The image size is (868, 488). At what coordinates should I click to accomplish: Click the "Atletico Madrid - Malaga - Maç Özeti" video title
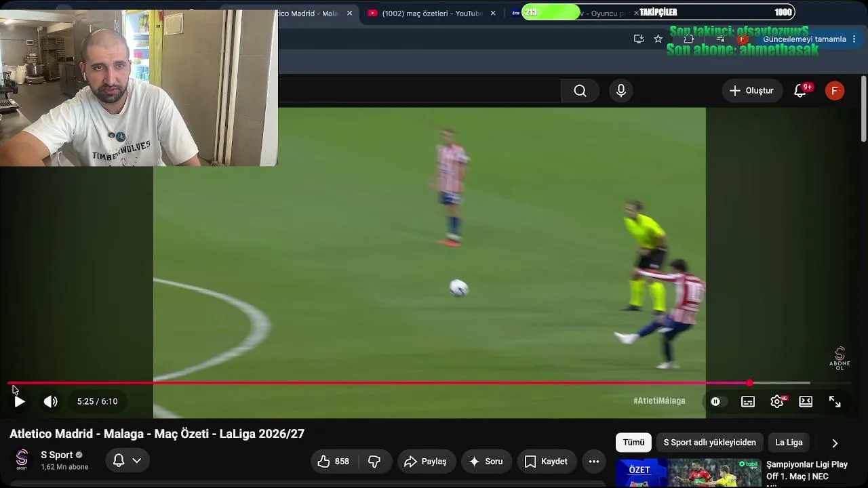(157, 434)
